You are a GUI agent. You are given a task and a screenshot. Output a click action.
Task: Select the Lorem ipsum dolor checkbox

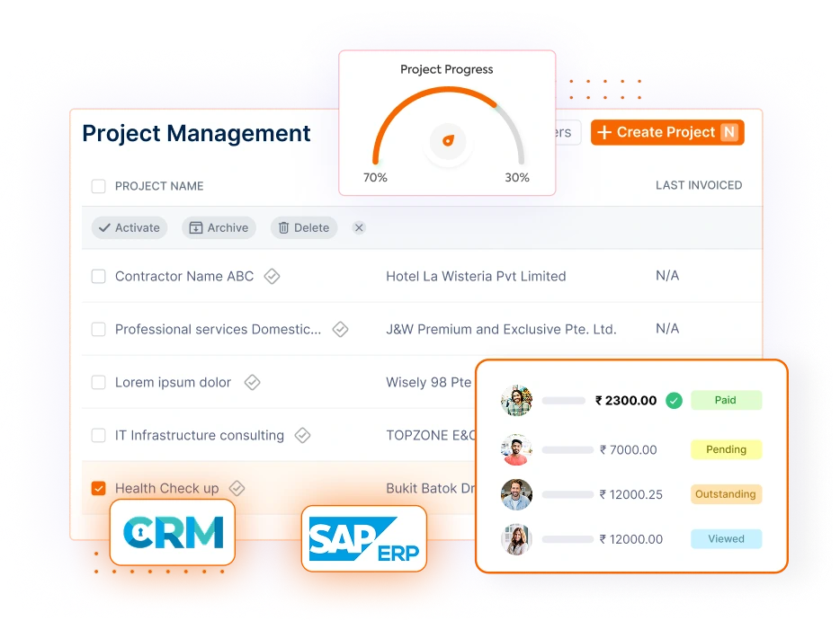click(x=99, y=382)
